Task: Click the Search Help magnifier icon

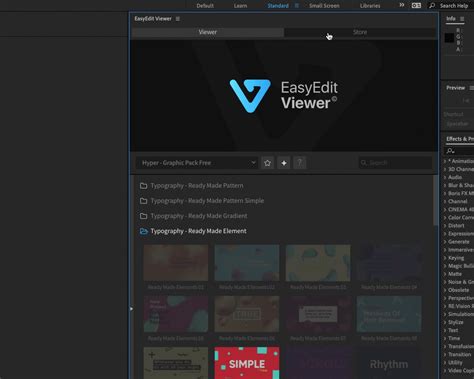Action: click(432, 6)
